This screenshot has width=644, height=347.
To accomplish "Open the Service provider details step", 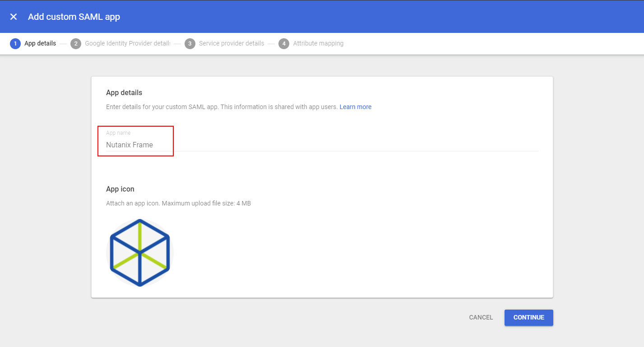I will pyautogui.click(x=231, y=44).
